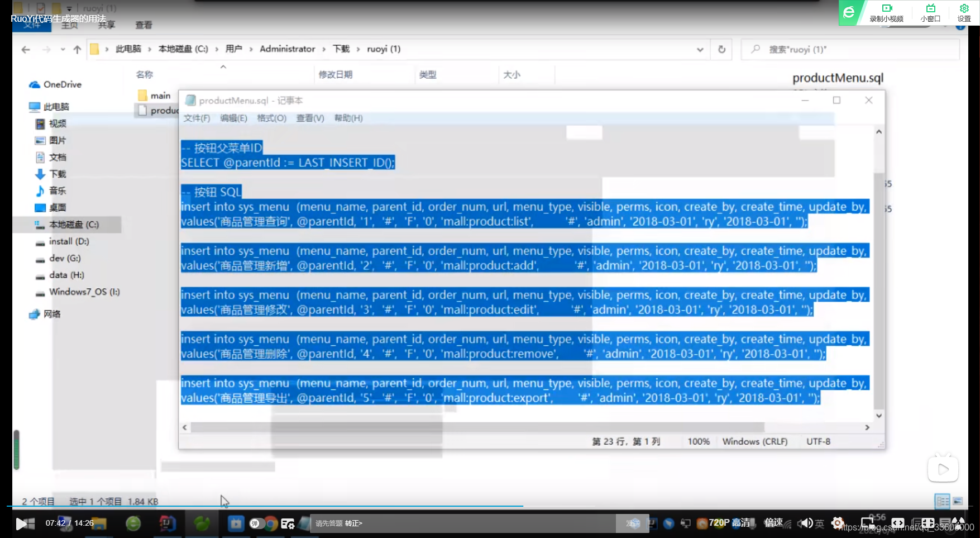The width and height of the screenshot is (980, 538).
Task: Click Notepad vertical scrollbar down arrow
Action: [879, 416]
